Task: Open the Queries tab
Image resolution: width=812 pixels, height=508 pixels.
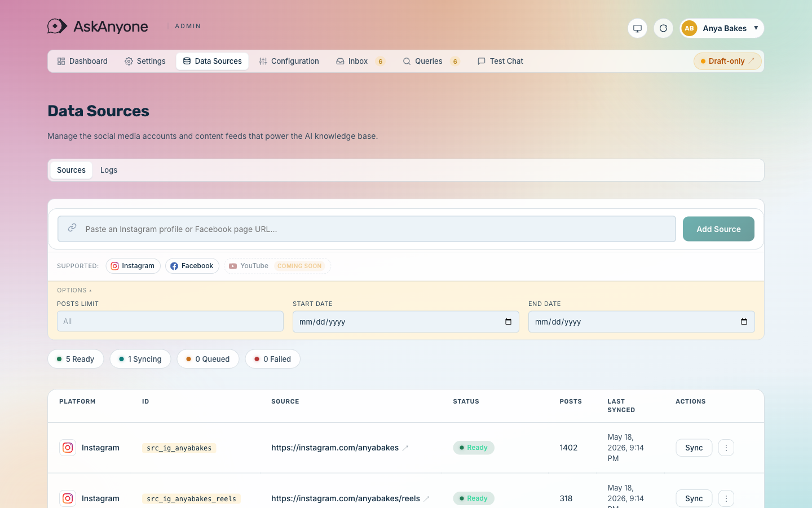Action: pos(431,61)
